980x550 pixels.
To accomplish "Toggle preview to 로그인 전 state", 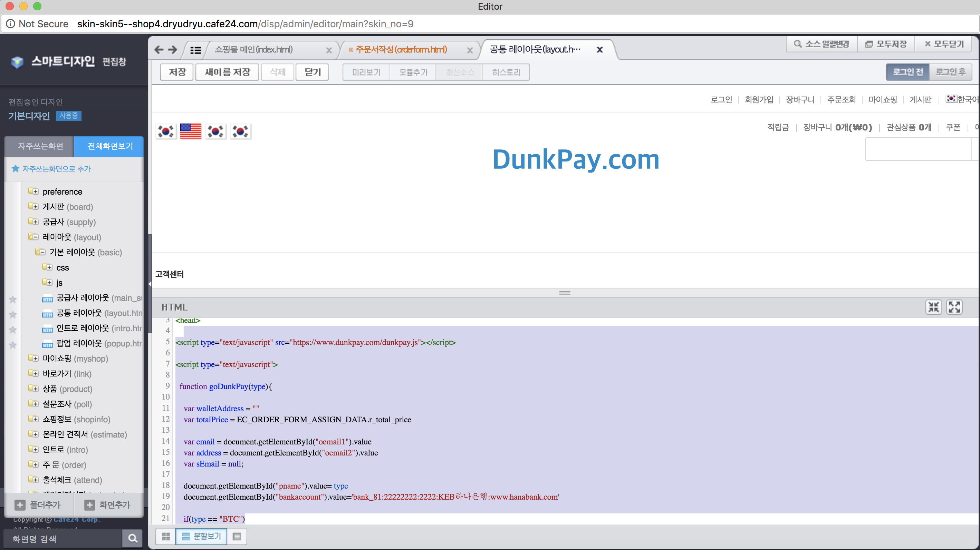I will [x=908, y=72].
